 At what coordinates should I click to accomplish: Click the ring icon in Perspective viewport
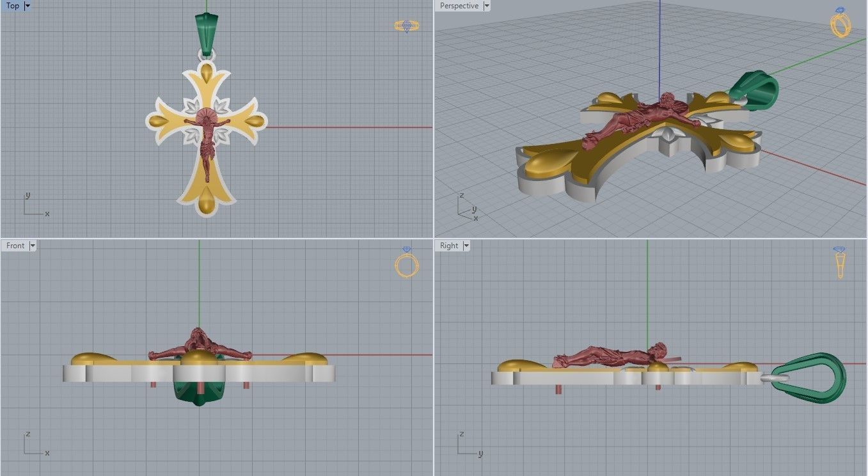click(x=840, y=22)
